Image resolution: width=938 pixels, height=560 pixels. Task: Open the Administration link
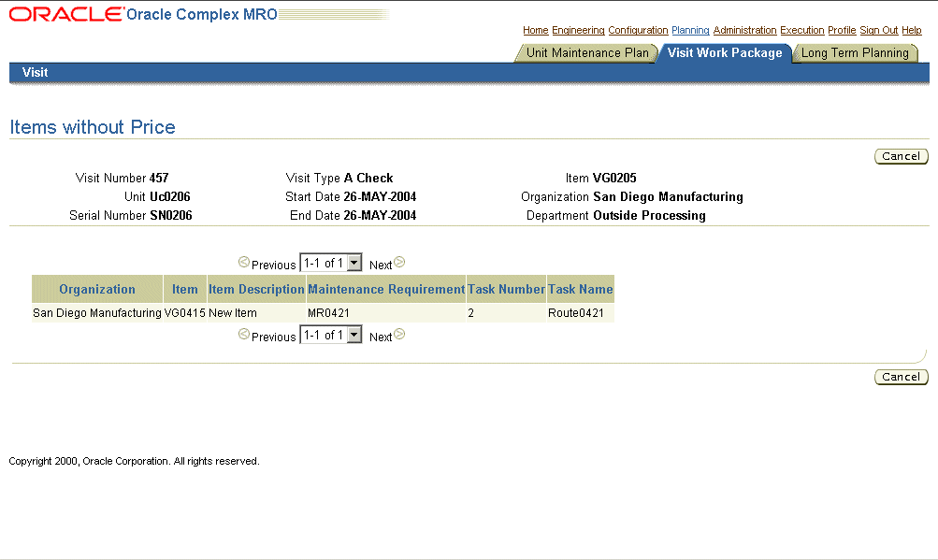(744, 30)
